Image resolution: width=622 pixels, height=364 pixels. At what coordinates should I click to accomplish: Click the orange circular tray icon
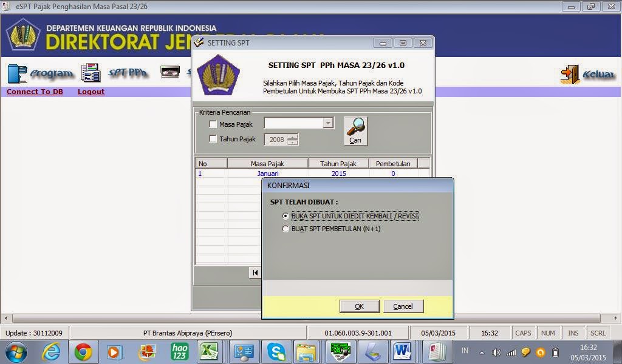[540, 352]
